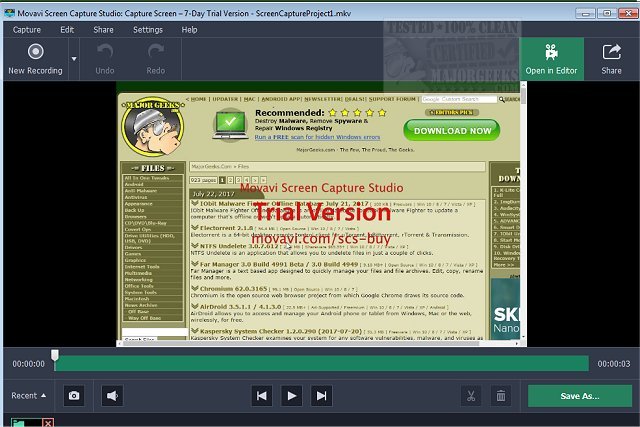The width and height of the screenshot is (640, 427).
Task: Click Google Custom Search field in preview
Action: (x=459, y=99)
